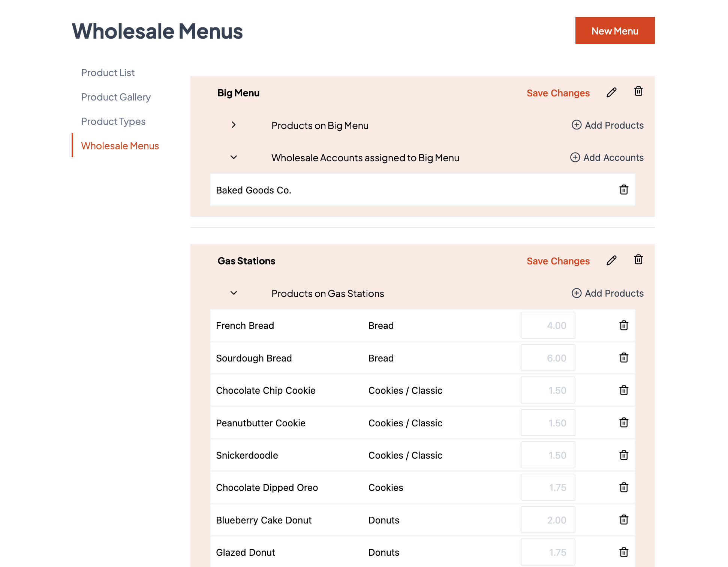Click the pencil edit icon for Gas Stations
The image size is (728, 567).
611,261
